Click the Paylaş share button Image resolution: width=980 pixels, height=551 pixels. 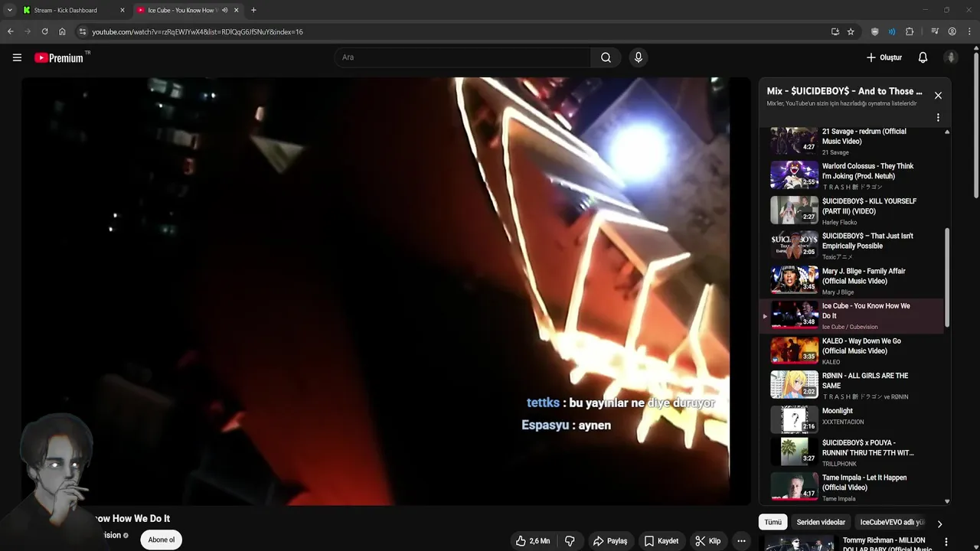(610, 540)
